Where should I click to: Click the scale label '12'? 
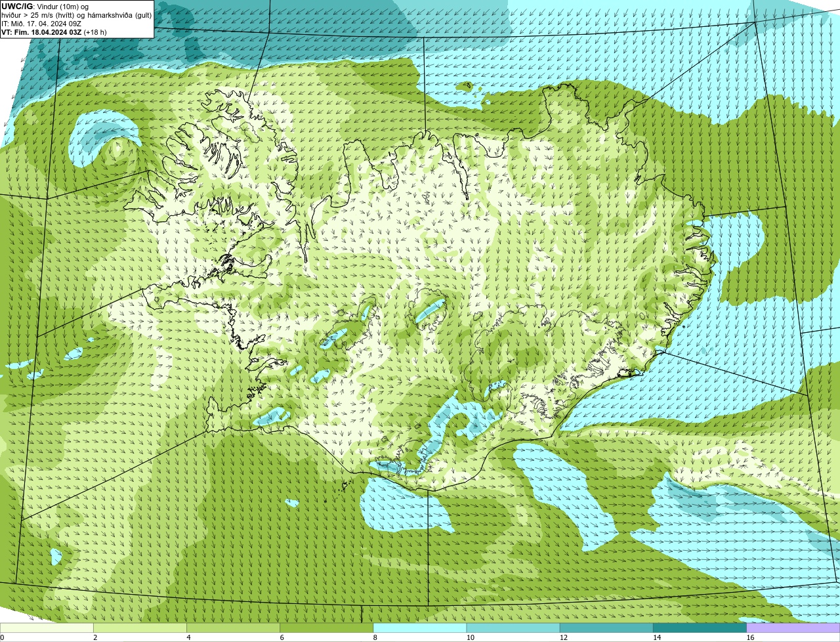[563, 637]
